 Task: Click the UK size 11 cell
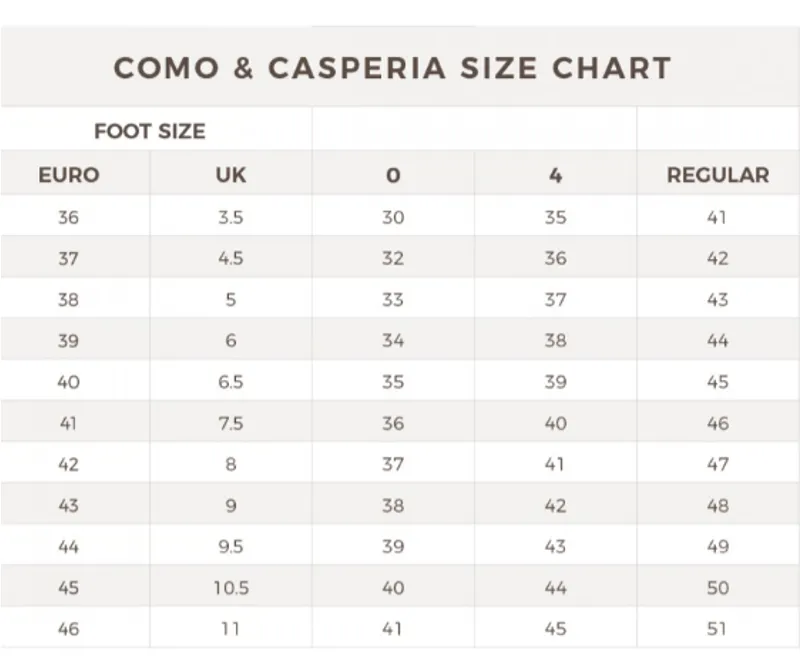tap(231, 629)
